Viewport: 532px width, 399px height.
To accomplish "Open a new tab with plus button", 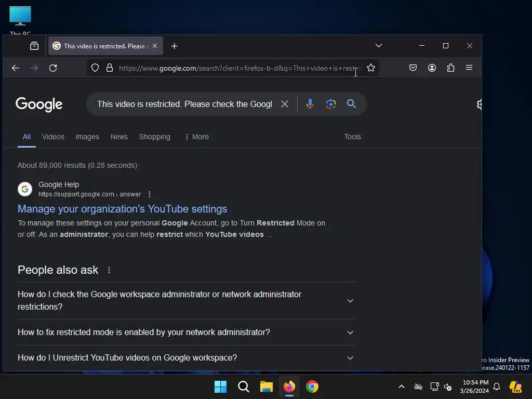I will coord(174,46).
